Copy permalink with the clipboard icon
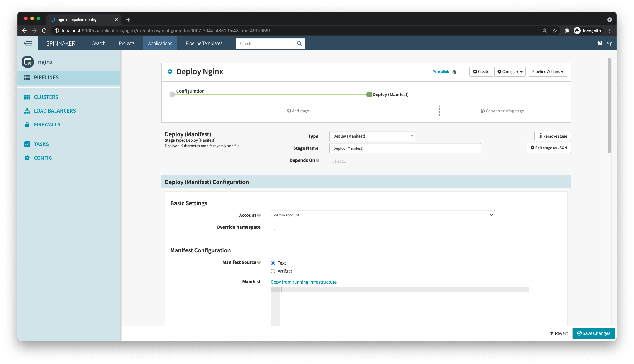Viewport: 634px width, 364px height. point(454,72)
